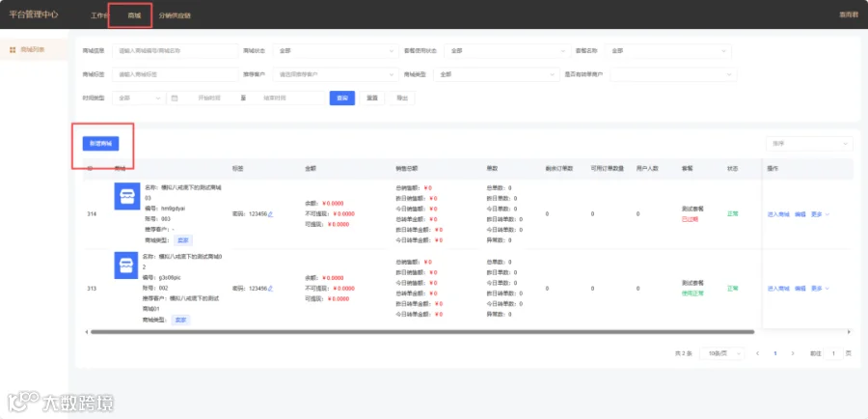The height and width of the screenshot is (419, 868).
Task: Click the 卖家 tag in row 314
Action: tap(183, 240)
